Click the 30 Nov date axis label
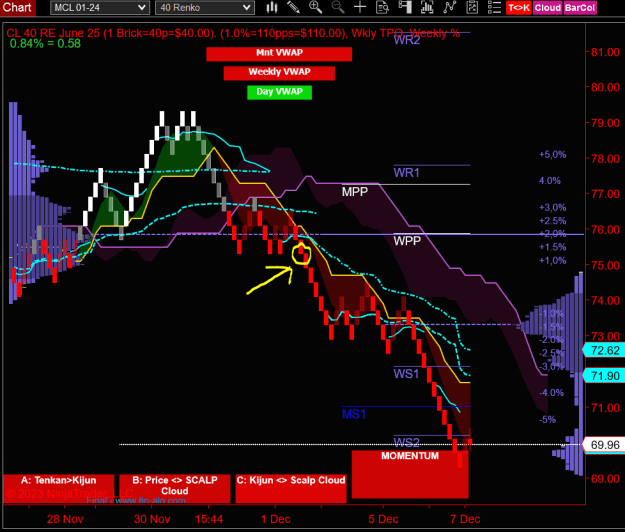The height and width of the screenshot is (532, 625). tap(152, 519)
